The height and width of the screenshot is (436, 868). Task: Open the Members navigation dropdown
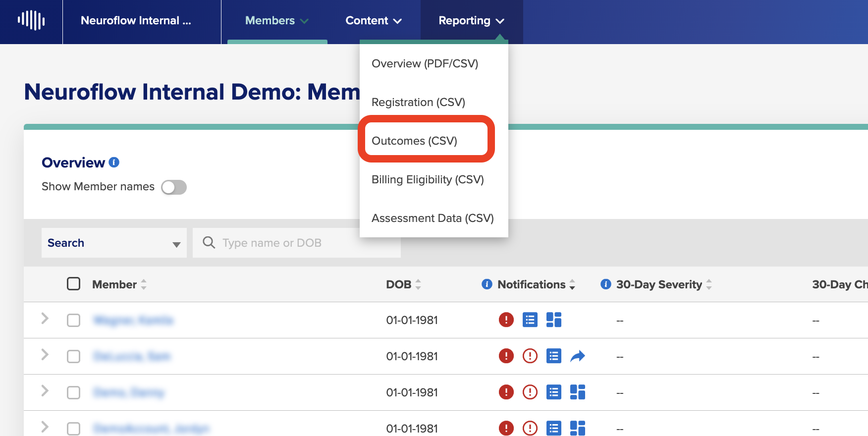(277, 21)
